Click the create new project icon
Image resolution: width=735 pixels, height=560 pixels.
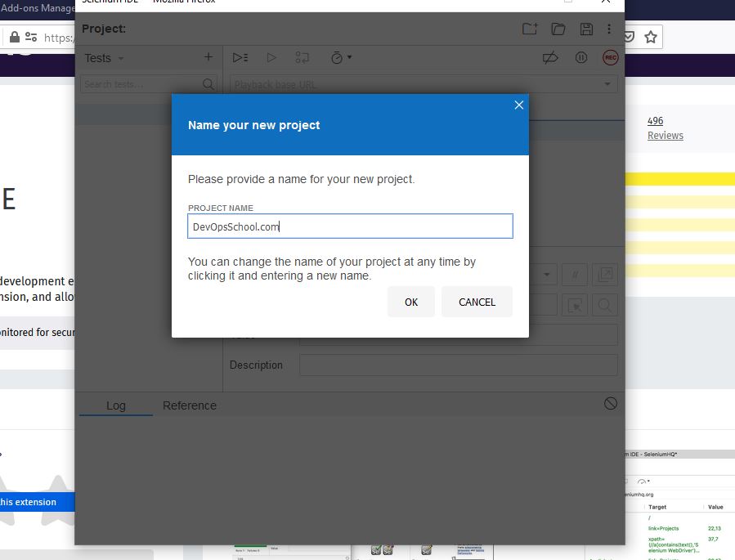click(x=530, y=29)
